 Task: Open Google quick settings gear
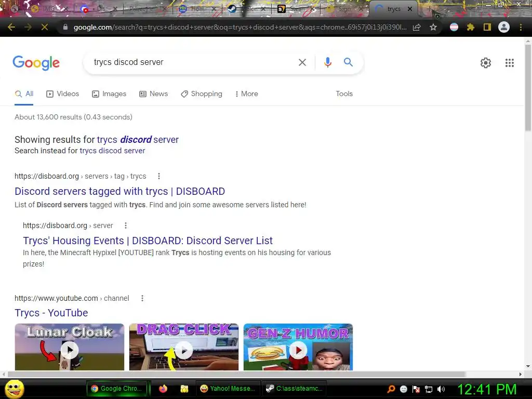coord(486,63)
